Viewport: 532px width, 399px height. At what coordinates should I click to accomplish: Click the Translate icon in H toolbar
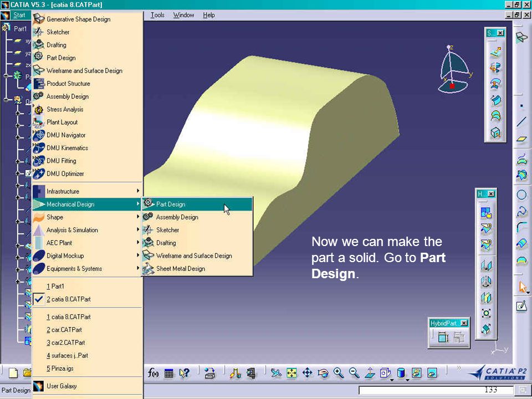pos(486,265)
